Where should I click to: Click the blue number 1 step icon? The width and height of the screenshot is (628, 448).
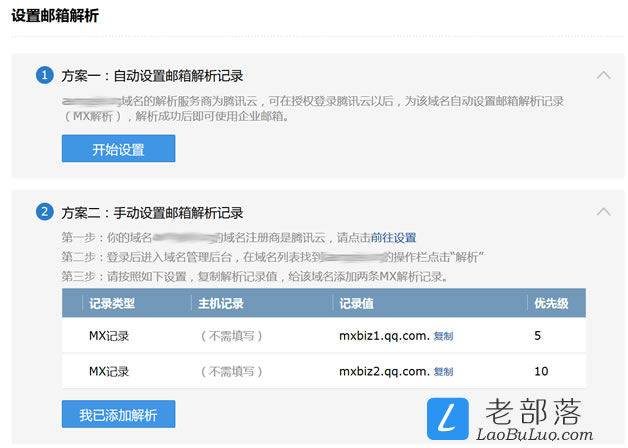tap(44, 76)
